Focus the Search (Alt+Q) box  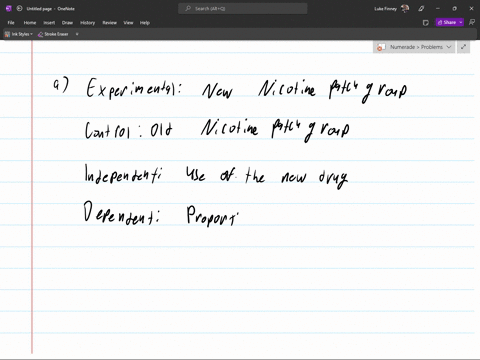[x=243, y=8]
